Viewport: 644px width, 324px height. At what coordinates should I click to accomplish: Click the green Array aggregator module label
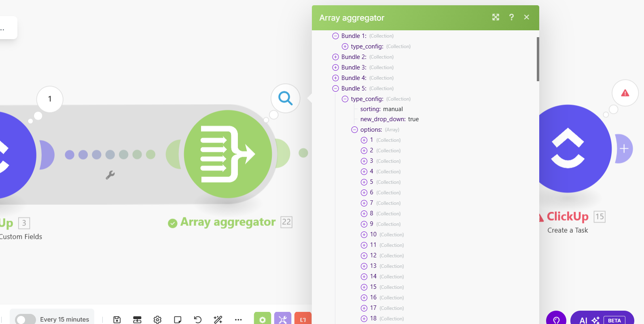click(228, 222)
